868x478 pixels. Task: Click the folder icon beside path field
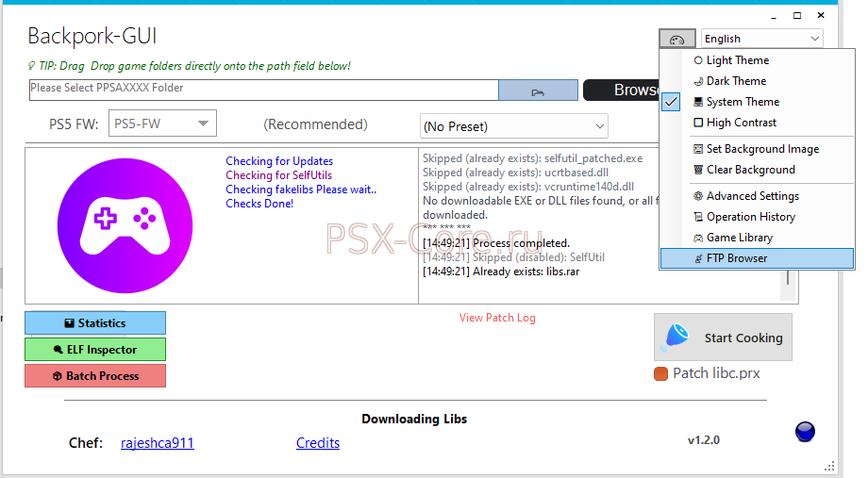pos(538,91)
